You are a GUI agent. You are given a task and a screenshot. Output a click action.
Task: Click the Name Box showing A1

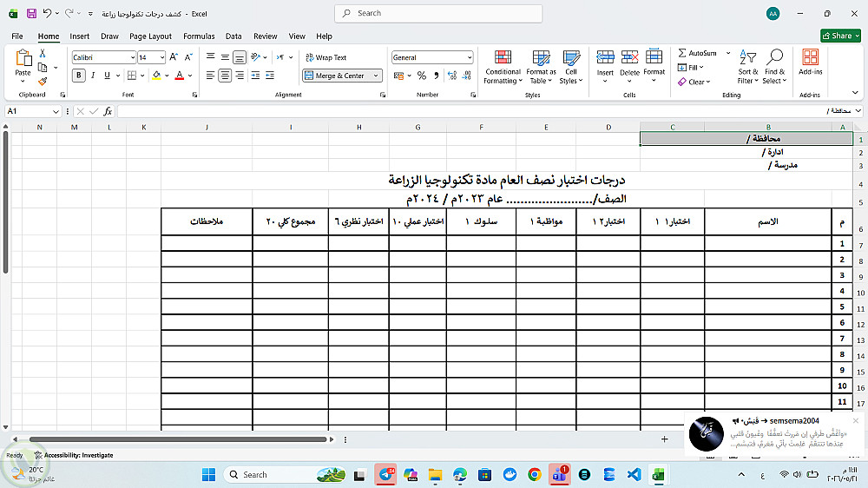tap(33, 111)
